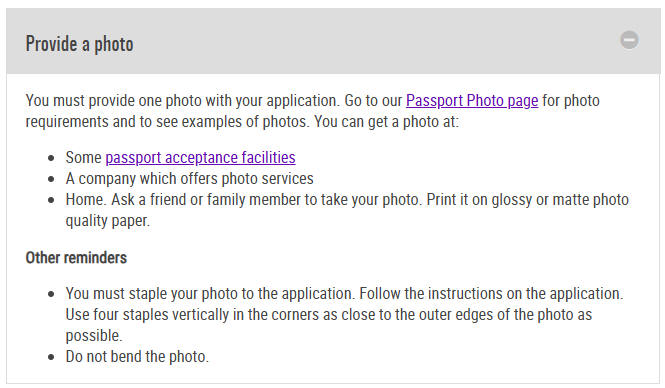Image resolution: width=665 pixels, height=388 pixels.
Task: Click the 'Home. Ask a friend' bullet text
Action: 347,200
